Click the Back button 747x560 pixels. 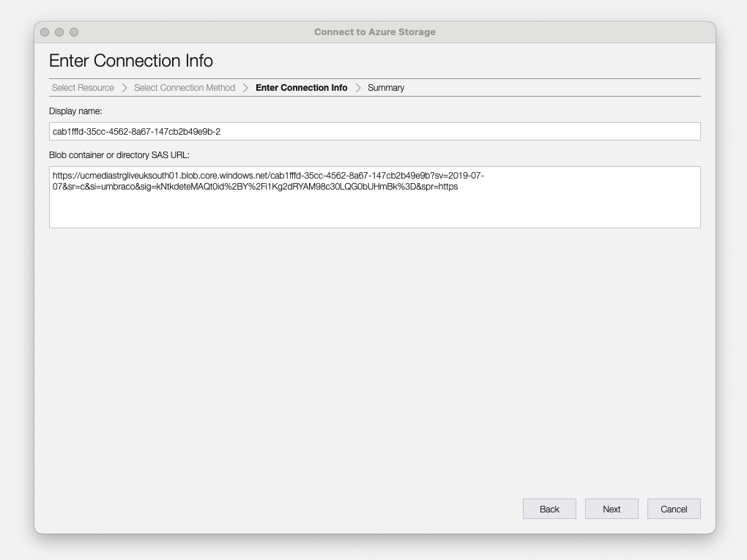(x=549, y=509)
